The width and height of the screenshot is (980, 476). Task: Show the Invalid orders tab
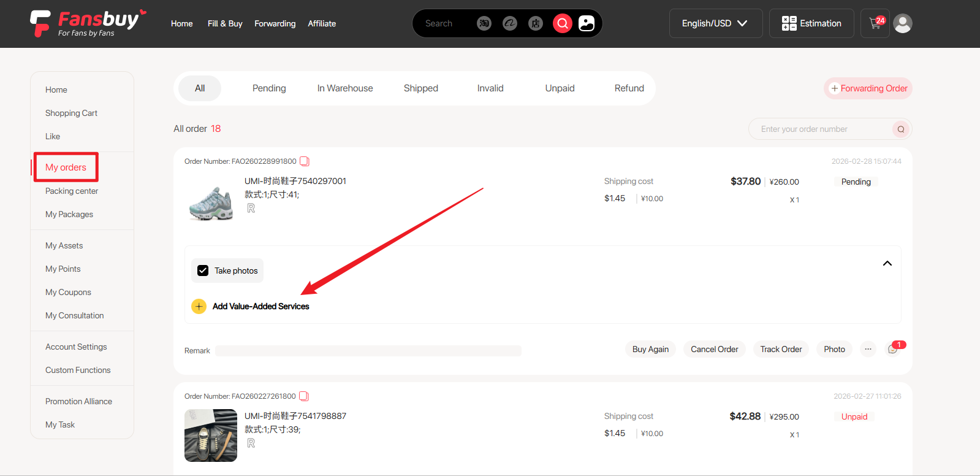coord(490,88)
